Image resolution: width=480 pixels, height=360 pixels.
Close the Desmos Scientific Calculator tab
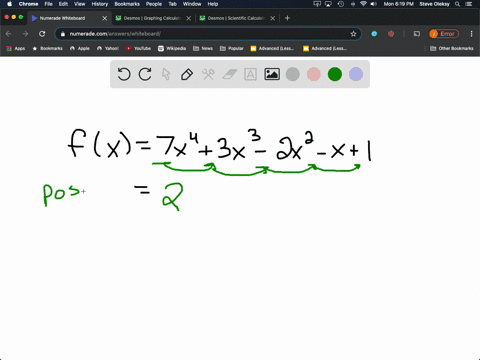pyautogui.click(x=273, y=18)
